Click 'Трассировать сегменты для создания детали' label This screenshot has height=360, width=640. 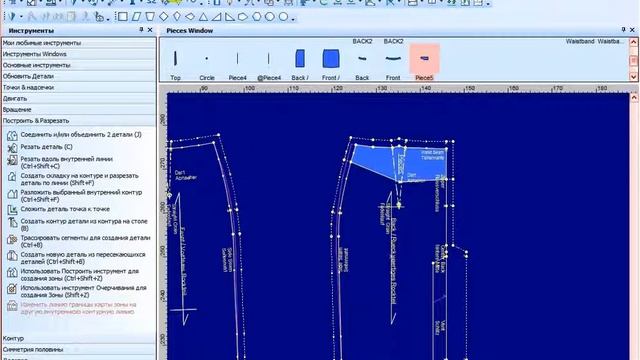pos(85,238)
